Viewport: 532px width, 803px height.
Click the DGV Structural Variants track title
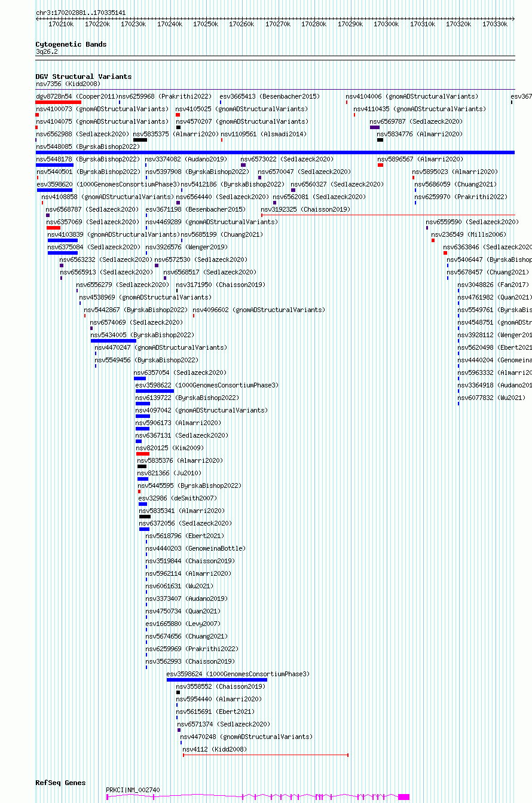[x=83, y=77]
